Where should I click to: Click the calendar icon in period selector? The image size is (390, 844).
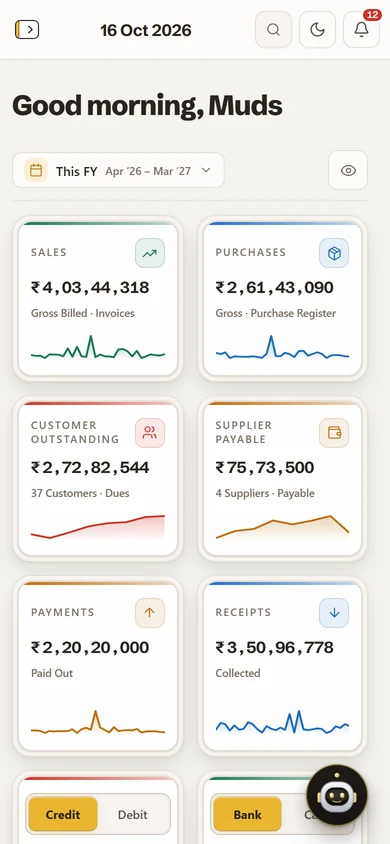click(x=36, y=171)
